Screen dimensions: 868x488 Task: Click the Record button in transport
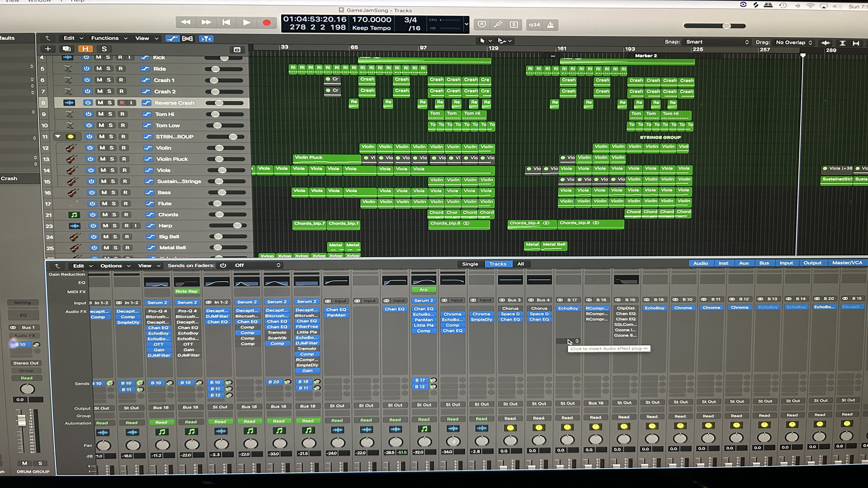[267, 23]
